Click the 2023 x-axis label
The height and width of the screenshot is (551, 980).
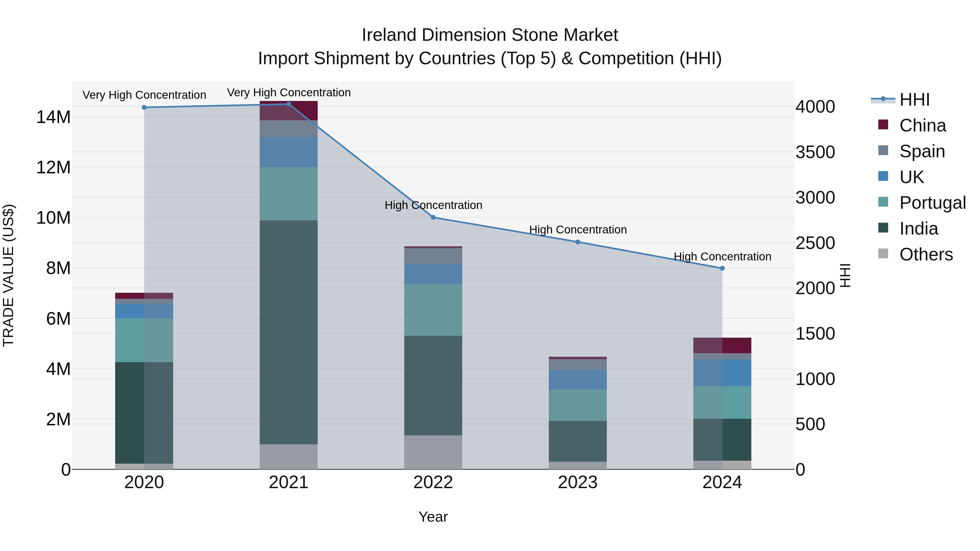pyautogui.click(x=577, y=482)
